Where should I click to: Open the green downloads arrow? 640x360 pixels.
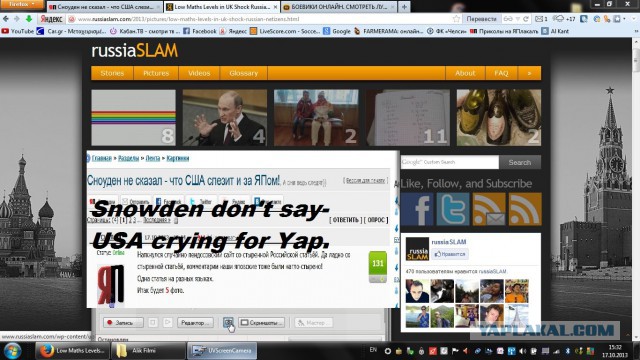pos(29,19)
